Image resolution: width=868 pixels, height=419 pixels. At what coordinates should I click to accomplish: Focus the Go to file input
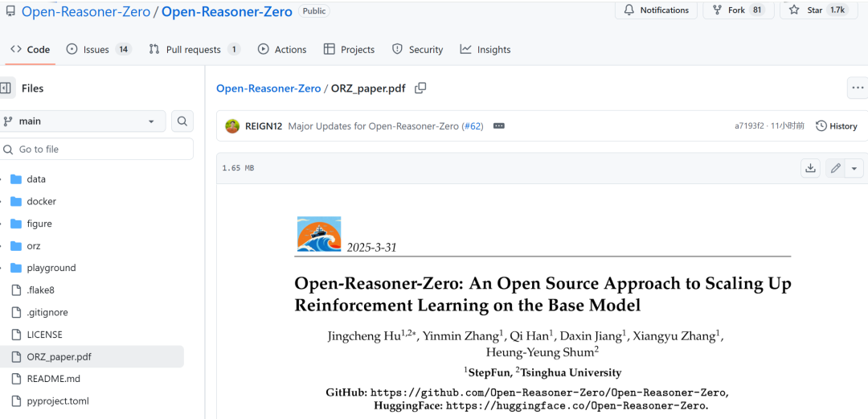coord(96,149)
